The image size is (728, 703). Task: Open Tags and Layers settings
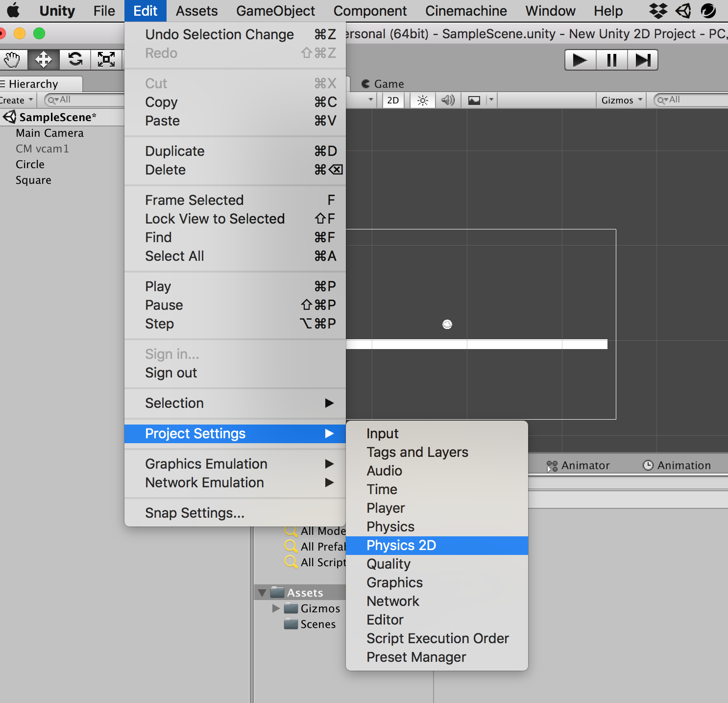437,452
